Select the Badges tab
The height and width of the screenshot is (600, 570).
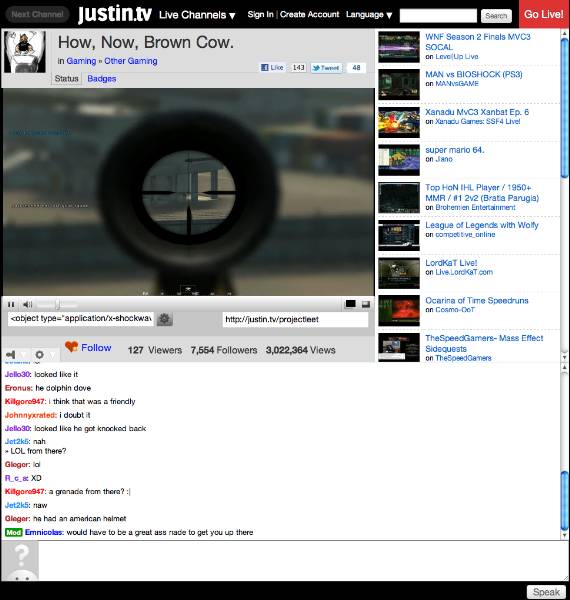(102, 78)
